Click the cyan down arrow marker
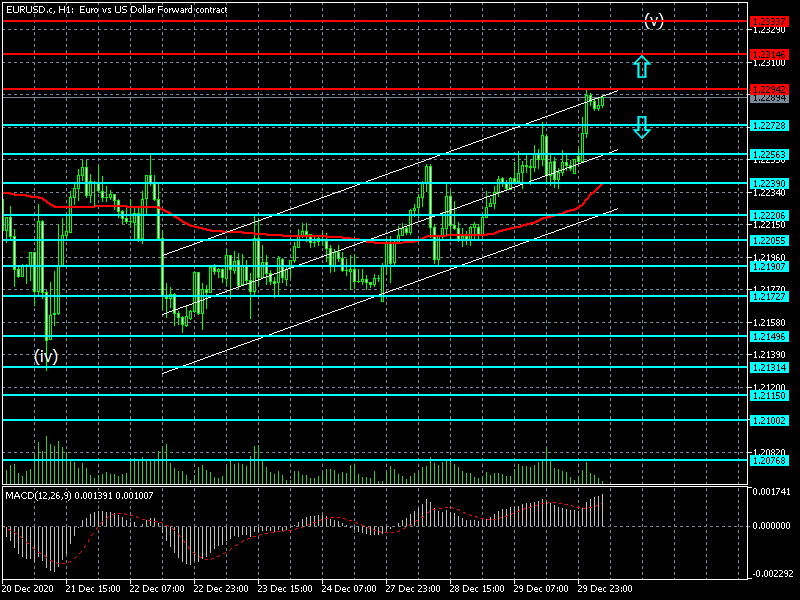 [x=642, y=126]
